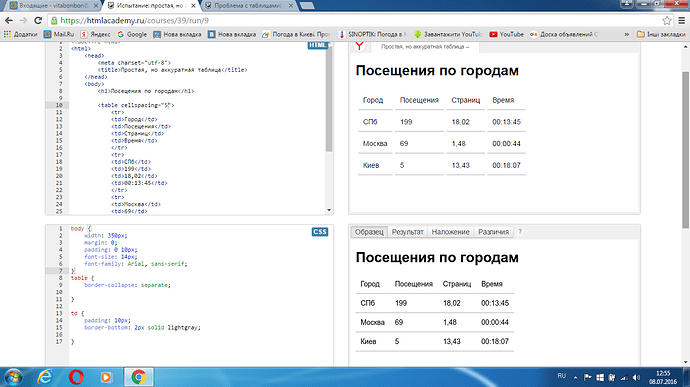Select the Различия tab
Image resolution: width=690 pixels, height=387 pixels.
(x=493, y=232)
